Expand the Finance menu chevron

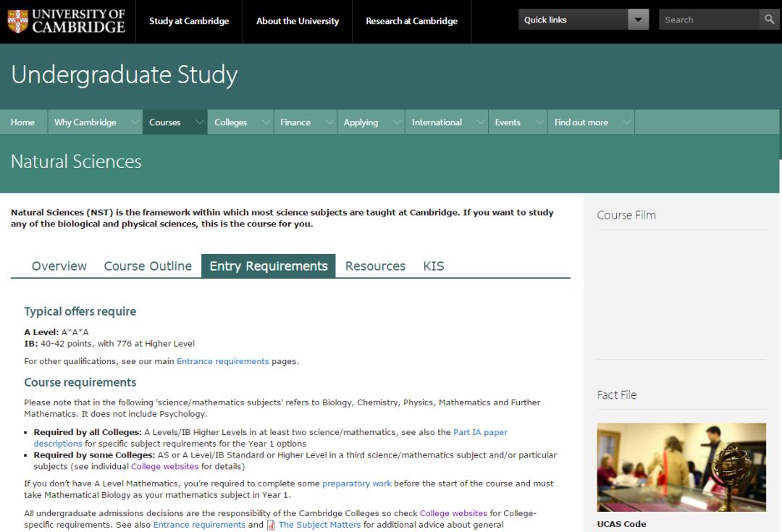coord(329,122)
